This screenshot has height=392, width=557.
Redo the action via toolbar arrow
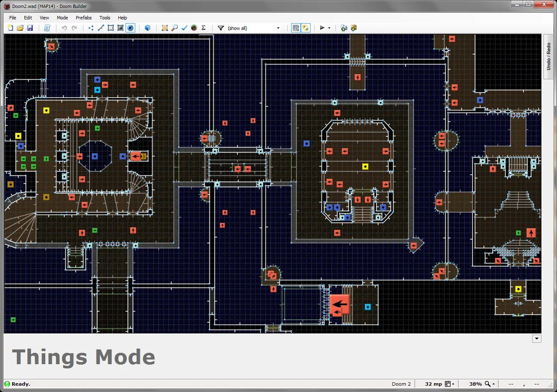click(x=74, y=28)
